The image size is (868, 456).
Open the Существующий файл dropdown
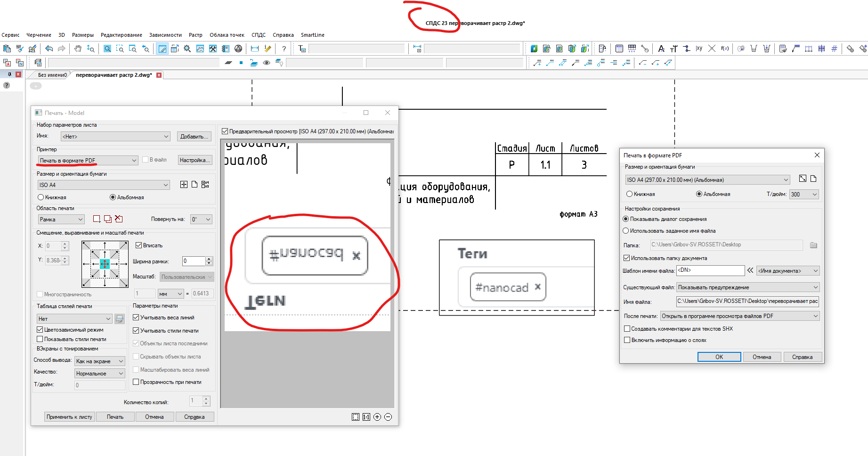[748, 287]
